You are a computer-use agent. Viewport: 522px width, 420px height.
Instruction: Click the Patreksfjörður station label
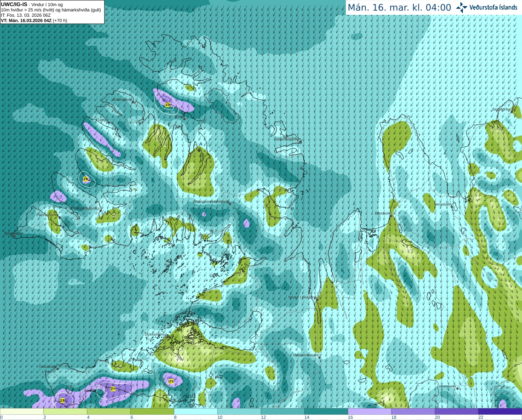(x=47, y=214)
